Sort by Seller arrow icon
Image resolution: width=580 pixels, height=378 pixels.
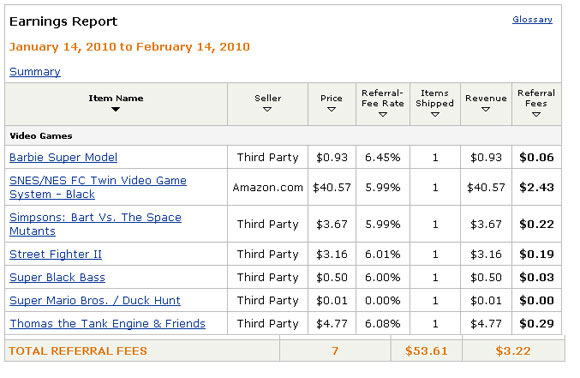[267, 109]
